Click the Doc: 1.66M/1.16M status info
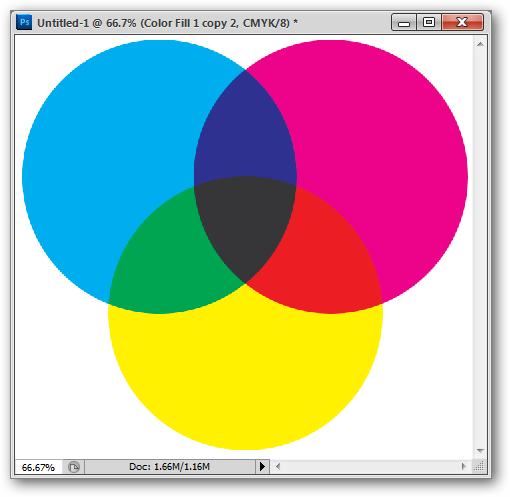Viewport: 510px width, 497px height. pos(169,466)
